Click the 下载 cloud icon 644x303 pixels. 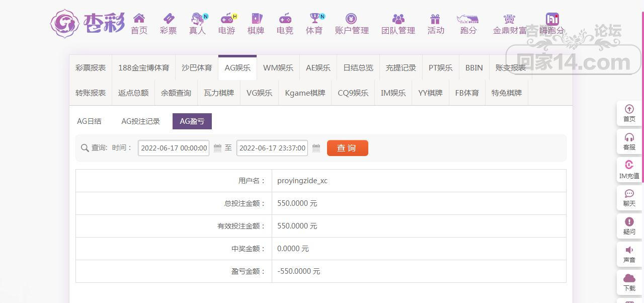(629, 278)
